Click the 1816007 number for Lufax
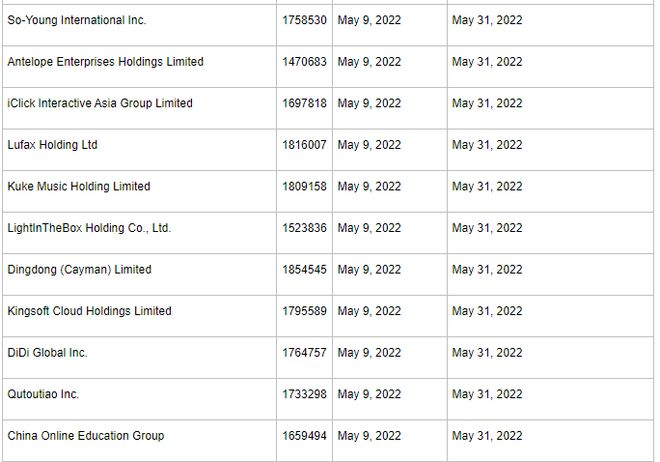 coord(304,145)
